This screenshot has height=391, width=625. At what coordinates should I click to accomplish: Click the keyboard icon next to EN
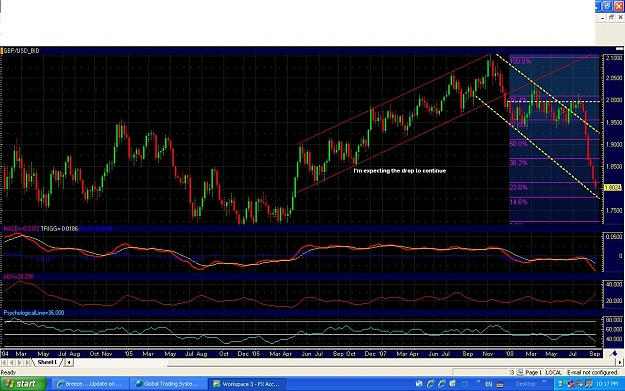click(x=500, y=384)
